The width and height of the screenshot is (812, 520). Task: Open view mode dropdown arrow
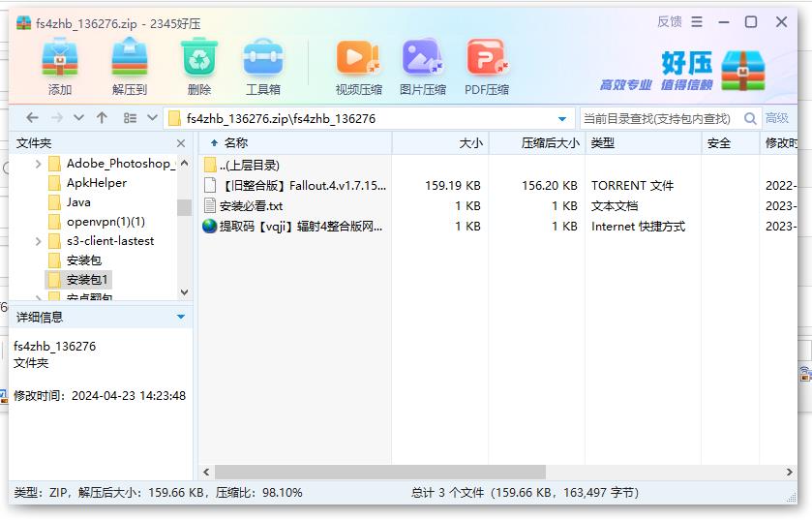[152, 117]
